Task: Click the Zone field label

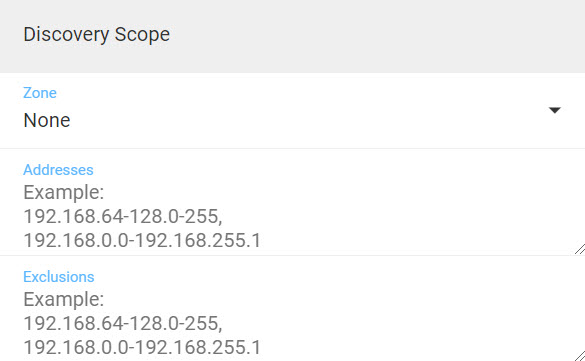Action: click(x=40, y=93)
